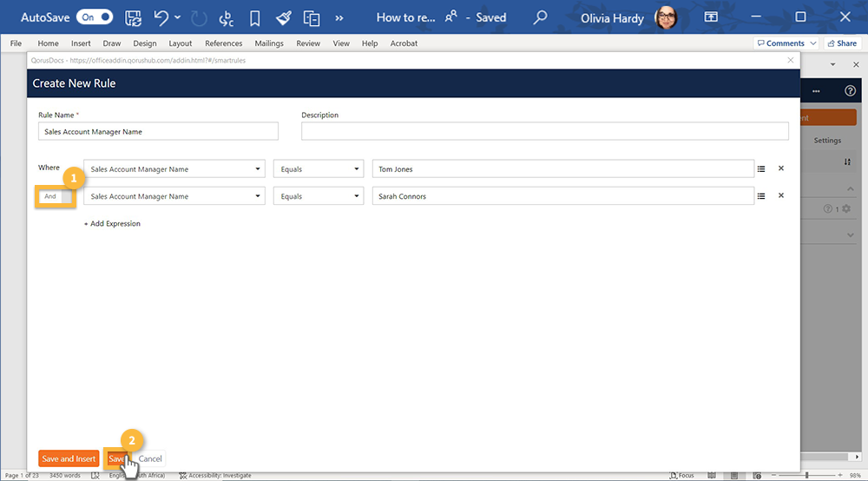Switch to the Mailings tab
This screenshot has width=868, height=481.
(x=269, y=43)
